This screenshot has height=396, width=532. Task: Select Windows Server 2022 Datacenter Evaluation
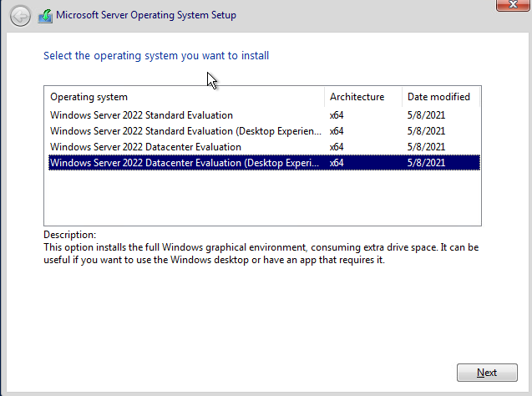[x=264, y=147]
